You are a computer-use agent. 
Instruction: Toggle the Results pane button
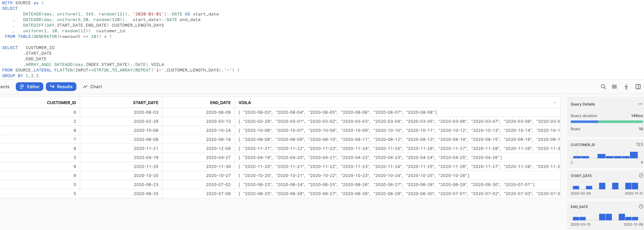coord(61,87)
